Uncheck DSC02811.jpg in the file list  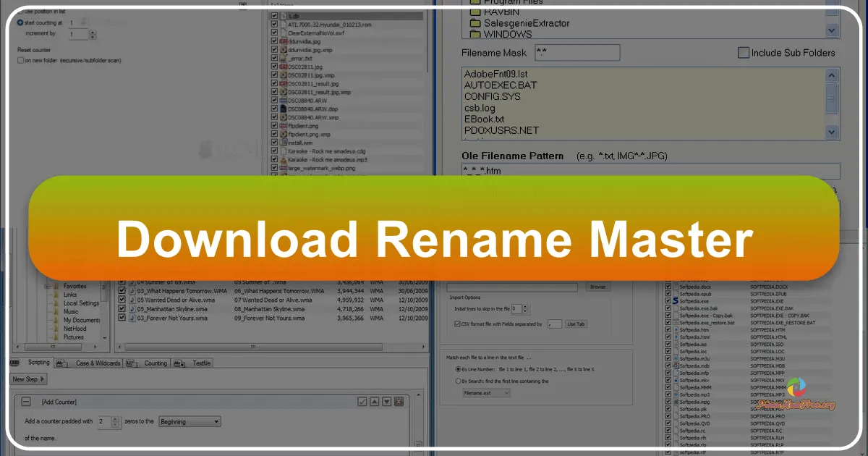[x=273, y=67]
